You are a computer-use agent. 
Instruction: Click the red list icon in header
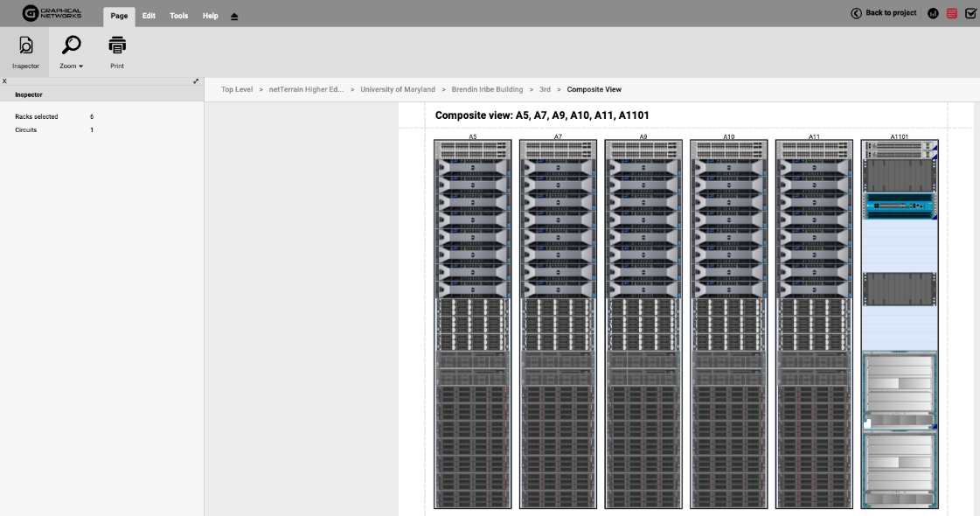coord(952,14)
